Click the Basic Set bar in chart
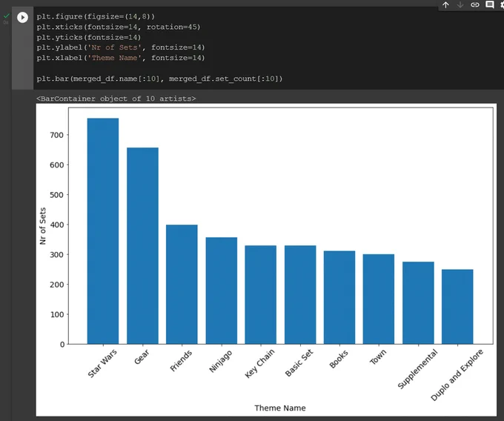The height and width of the screenshot is (421, 504). pyautogui.click(x=300, y=295)
